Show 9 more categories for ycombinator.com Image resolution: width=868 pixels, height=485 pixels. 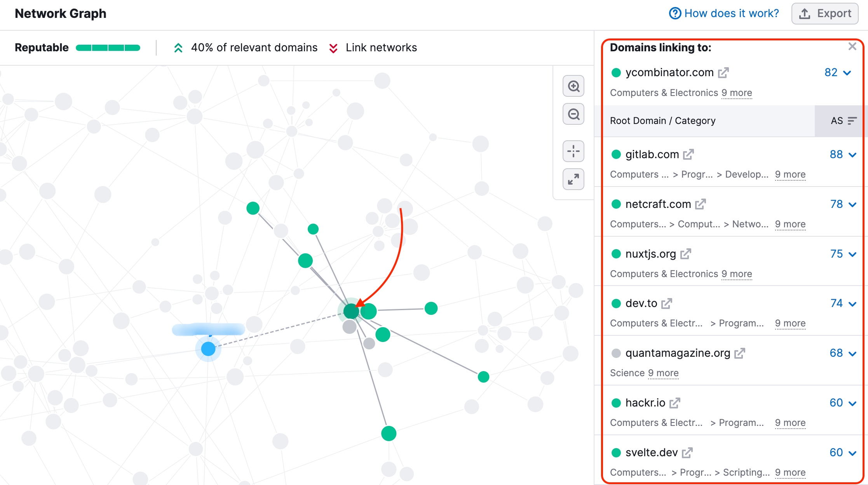coord(737,93)
